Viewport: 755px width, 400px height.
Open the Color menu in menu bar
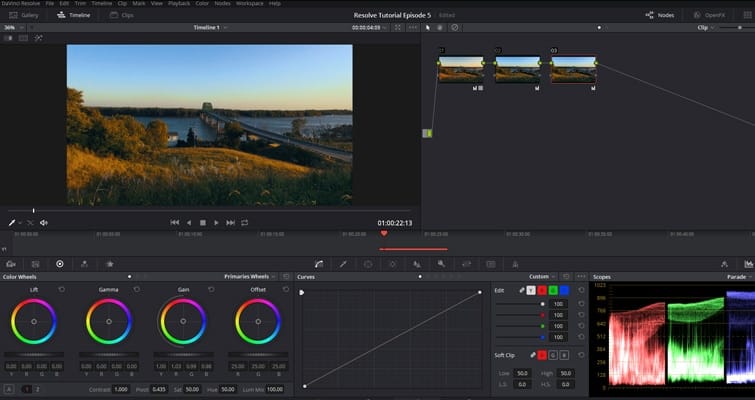point(201,4)
